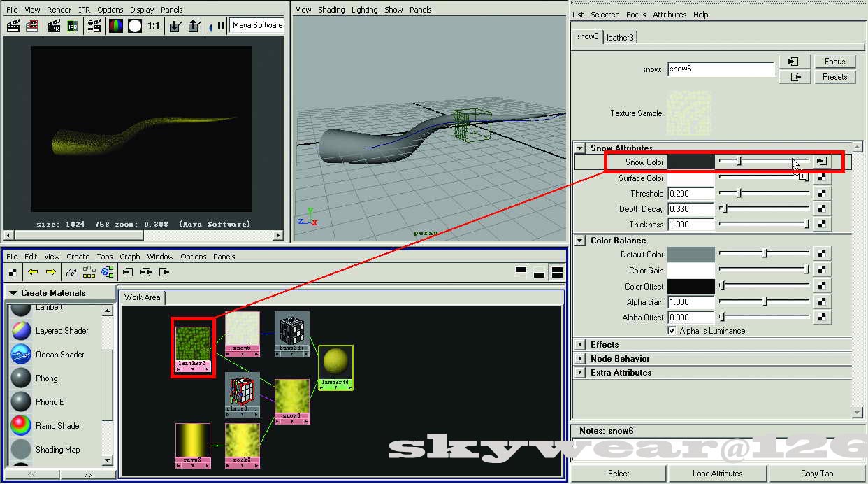The width and height of the screenshot is (868, 484).
Task: Click the Rearrange Graph icon in Hypershade
Action: point(89,271)
